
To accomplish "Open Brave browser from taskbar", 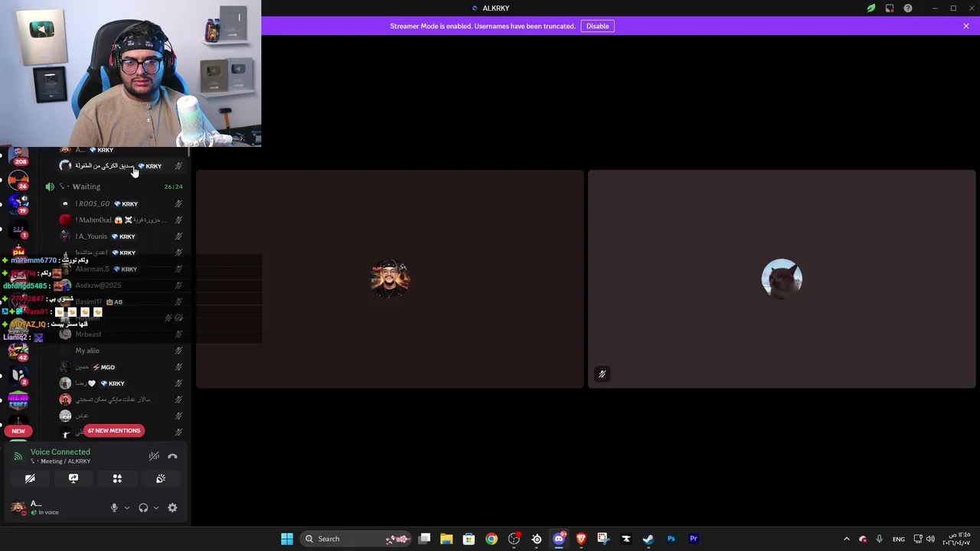I will [581, 539].
